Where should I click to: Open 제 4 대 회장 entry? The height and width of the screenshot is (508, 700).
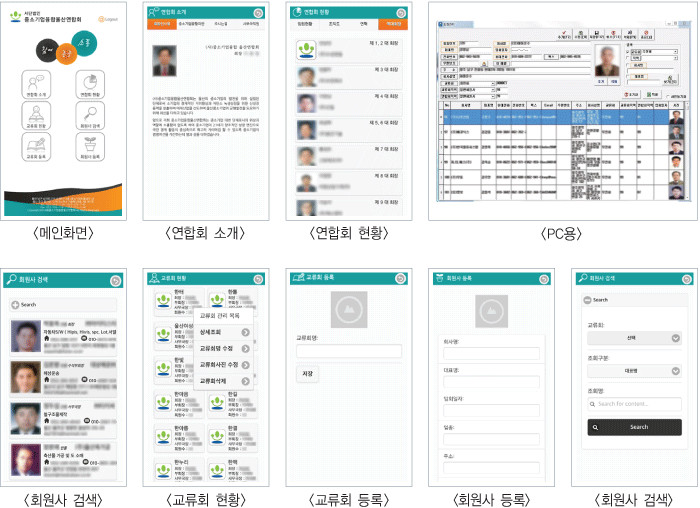[349, 103]
